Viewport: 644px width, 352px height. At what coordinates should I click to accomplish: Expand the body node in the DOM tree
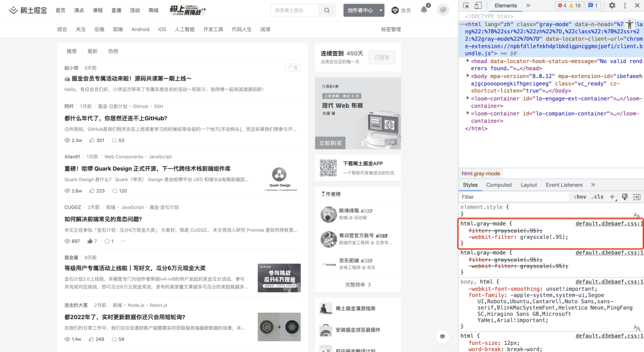(468, 76)
